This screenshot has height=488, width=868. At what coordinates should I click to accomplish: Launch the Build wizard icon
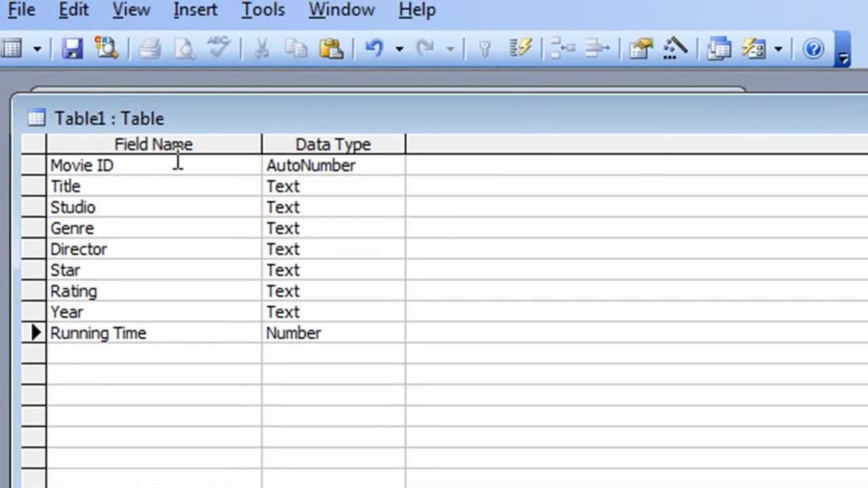[x=675, y=47]
